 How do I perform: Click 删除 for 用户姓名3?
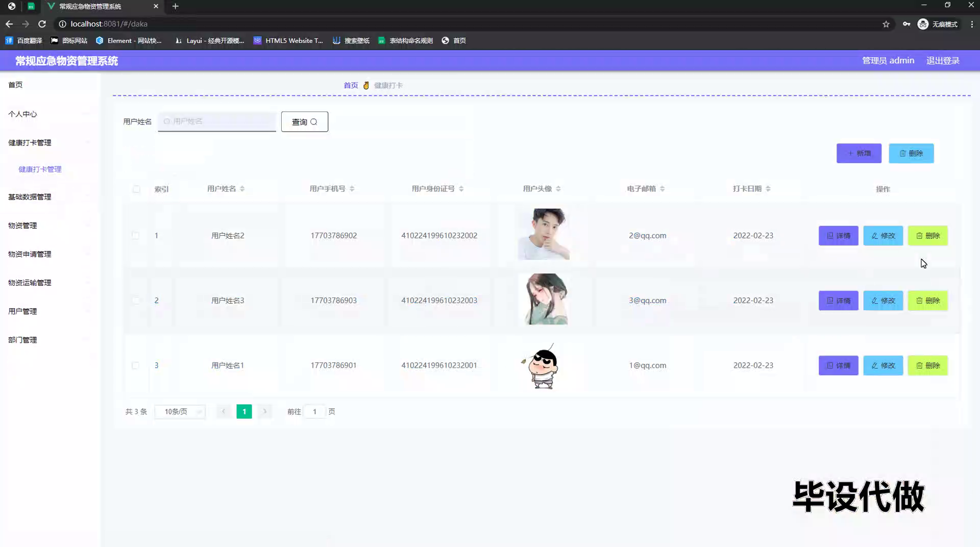click(x=928, y=301)
